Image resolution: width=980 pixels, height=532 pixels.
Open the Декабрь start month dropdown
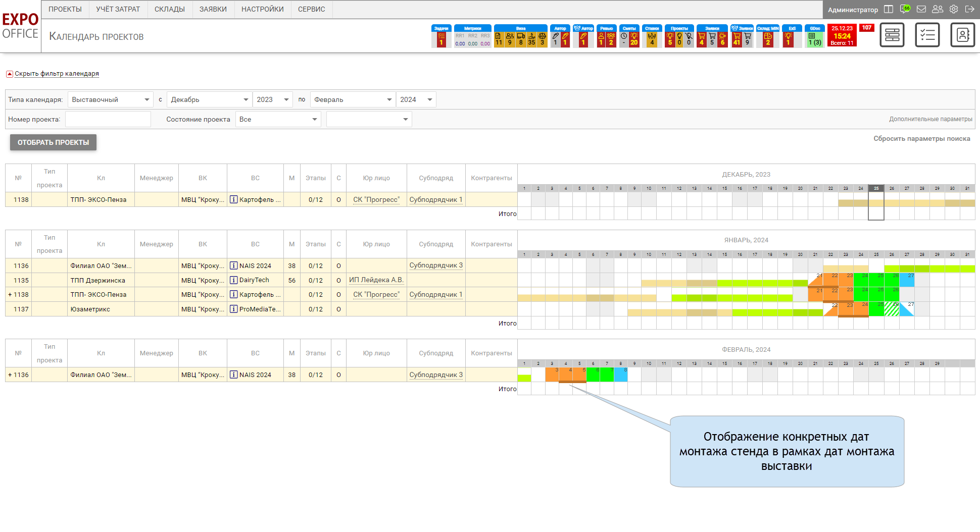pos(210,99)
